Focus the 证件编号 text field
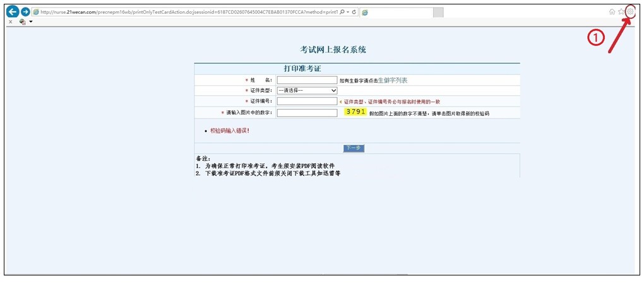The width and height of the screenshot is (644, 283). pyautogui.click(x=307, y=101)
